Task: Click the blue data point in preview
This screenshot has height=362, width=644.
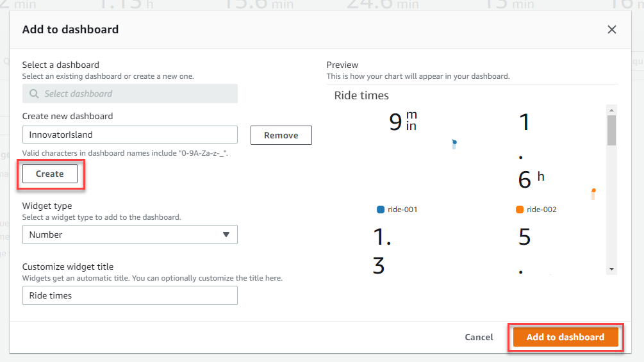Action: point(454,142)
